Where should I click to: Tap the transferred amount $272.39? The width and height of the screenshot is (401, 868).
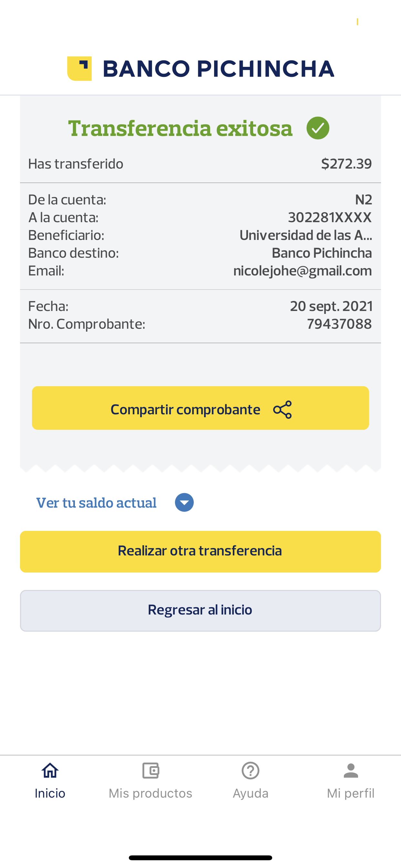(346, 164)
